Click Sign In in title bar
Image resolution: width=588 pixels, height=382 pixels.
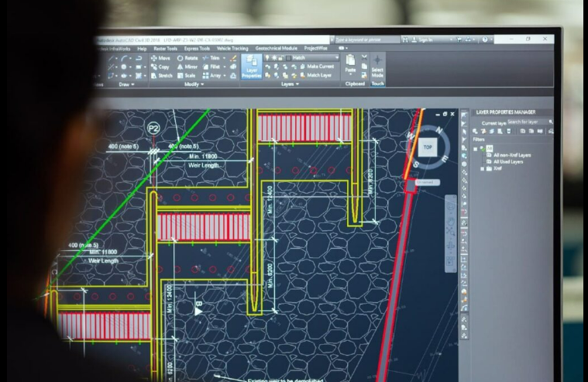(422, 40)
